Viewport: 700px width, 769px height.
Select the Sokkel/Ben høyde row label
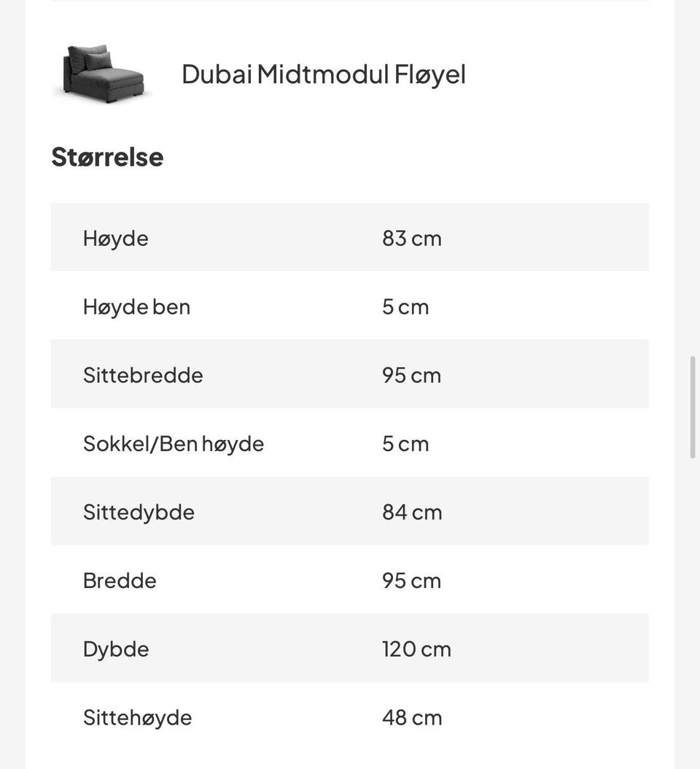(174, 444)
